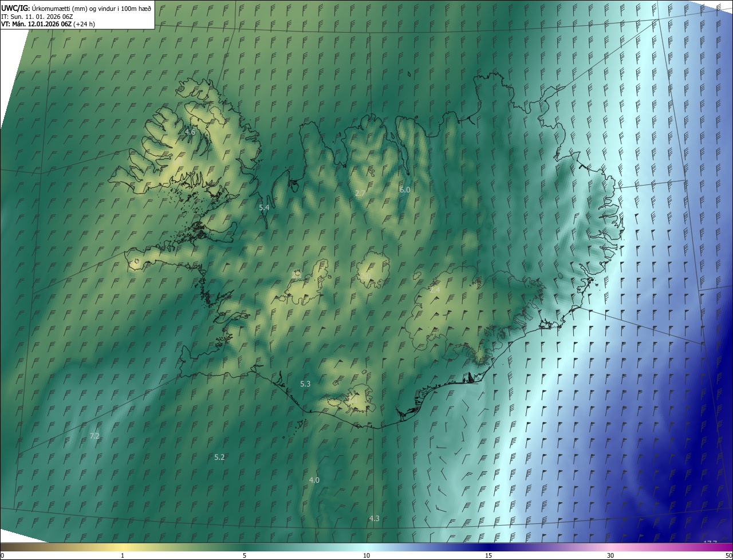Click the 5.4 precipitation value label
Viewport: 733px width, 560px height.
(x=264, y=207)
